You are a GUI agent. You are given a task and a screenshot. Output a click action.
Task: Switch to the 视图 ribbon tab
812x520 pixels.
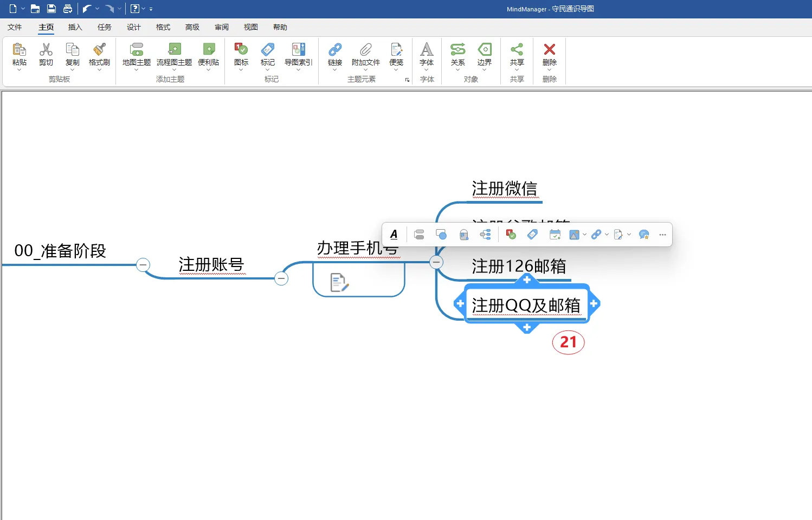click(251, 27)
